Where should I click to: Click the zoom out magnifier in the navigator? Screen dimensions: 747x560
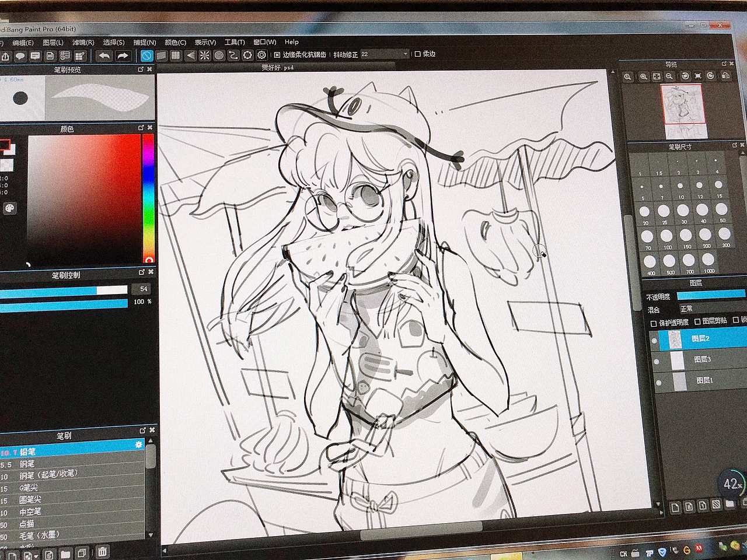(x=669, y=76)
